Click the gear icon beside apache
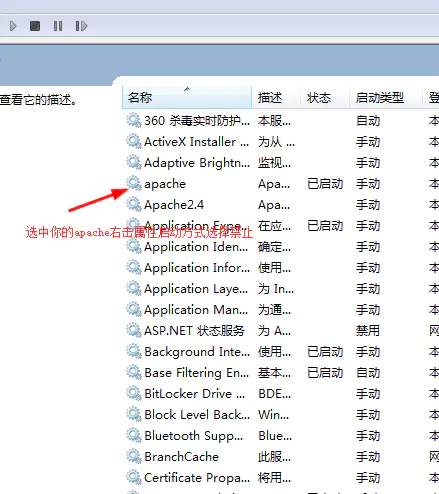Viewport: 439px width, 494px height. pos(134,183)
